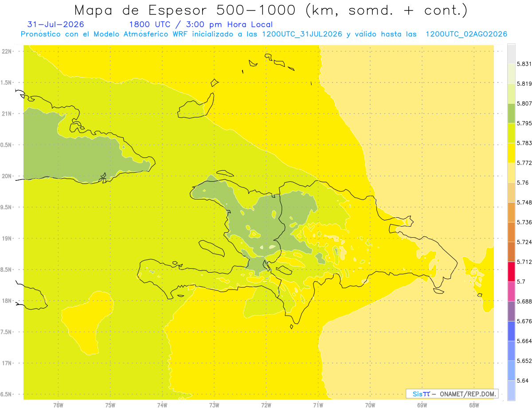Click the longitude axis label 68W
Screen dimensions: 532x411
point(473,405)
